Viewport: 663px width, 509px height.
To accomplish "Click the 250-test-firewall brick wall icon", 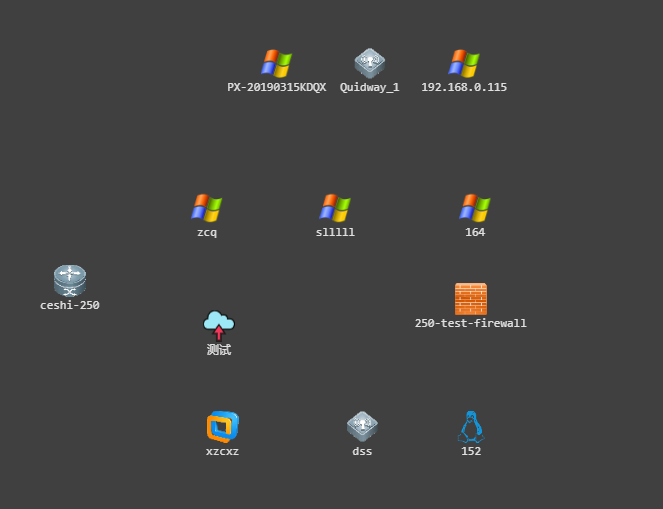I will tap(471, 299).
